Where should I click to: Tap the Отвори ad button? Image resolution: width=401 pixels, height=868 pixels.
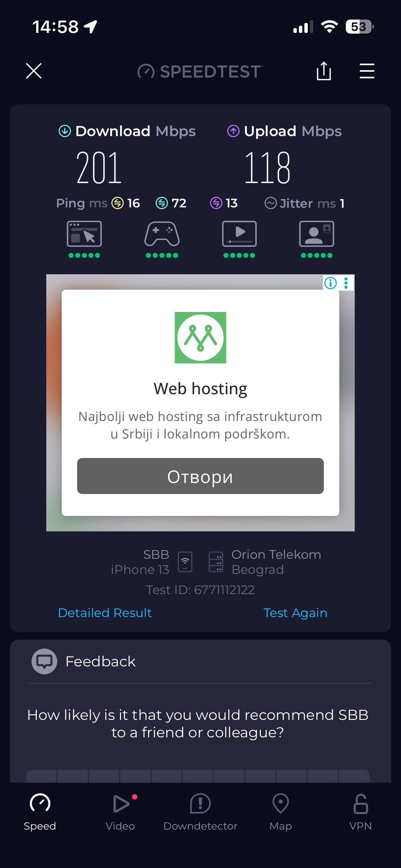[x=200, y=476]
